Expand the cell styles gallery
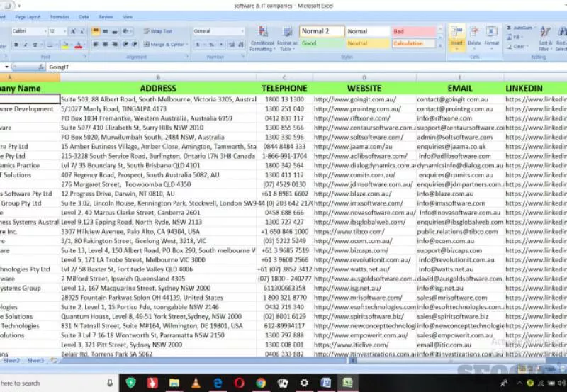 point(440,46)
